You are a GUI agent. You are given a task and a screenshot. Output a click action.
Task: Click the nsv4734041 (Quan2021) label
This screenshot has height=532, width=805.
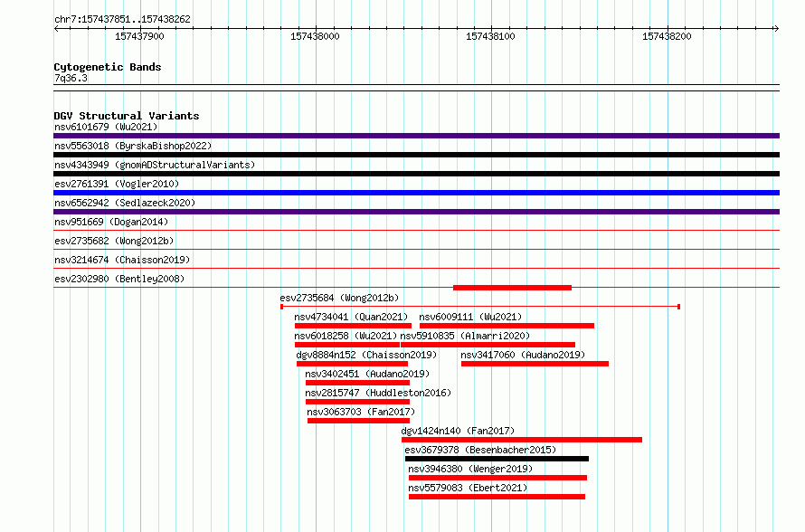pyautogui.click(x=351, y=317)
